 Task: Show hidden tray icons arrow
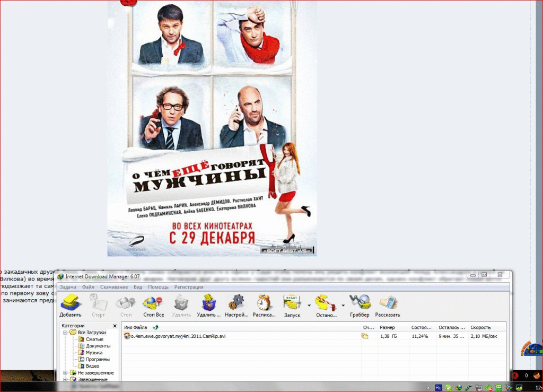click(x=428, y=388)
